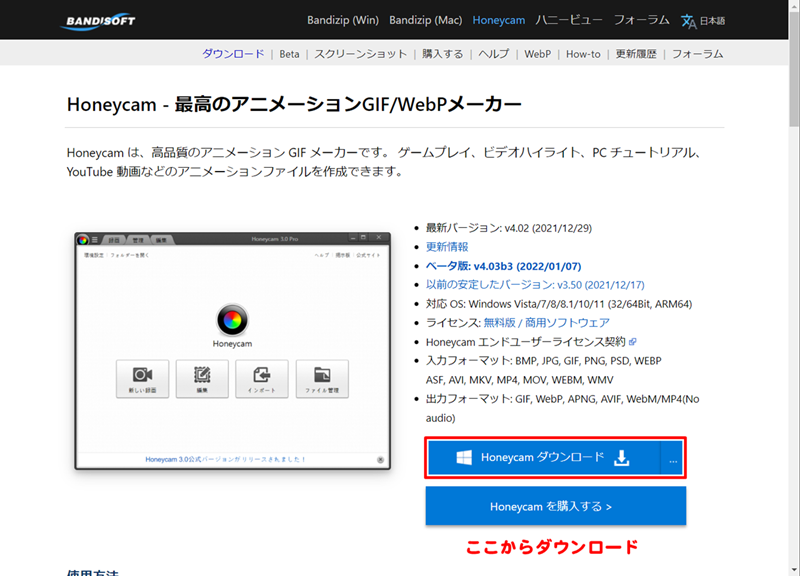Open Bandizip (Win) page
This screenshot has height=576, width=800.
pyautogui.click(x=343, y=20)
